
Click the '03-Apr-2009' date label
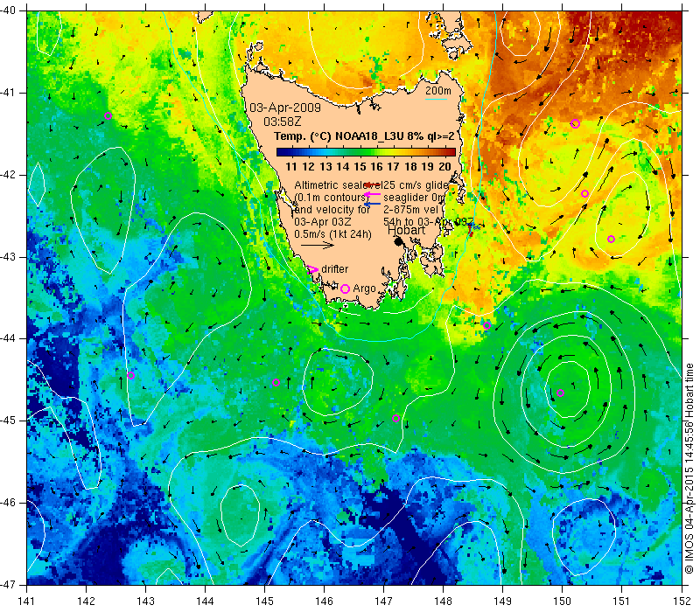click(285, 108)
